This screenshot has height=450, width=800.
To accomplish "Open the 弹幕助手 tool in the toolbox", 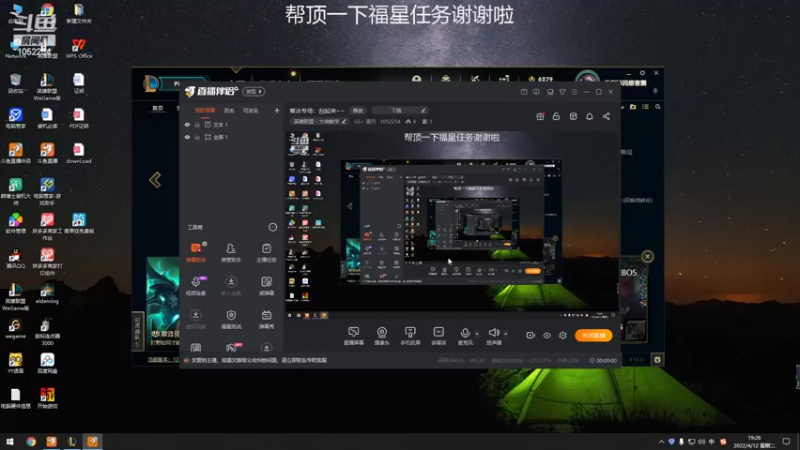I will tap(196, 252).
